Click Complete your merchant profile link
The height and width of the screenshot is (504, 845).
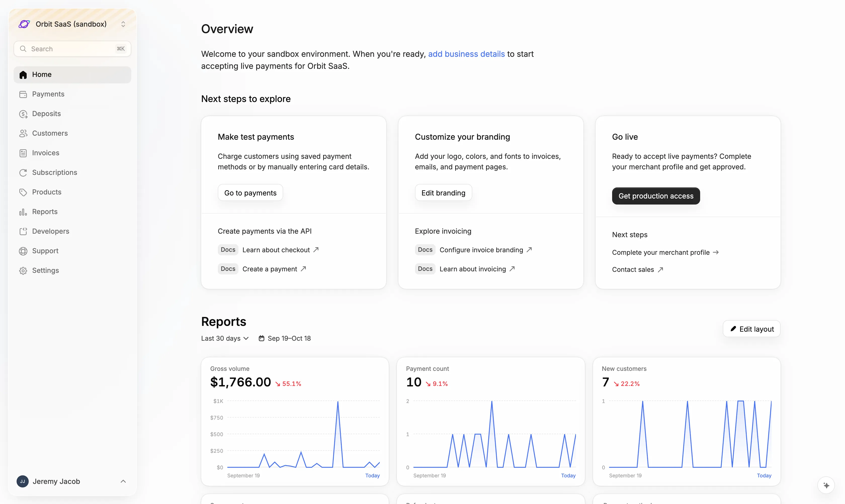point(665,252)
